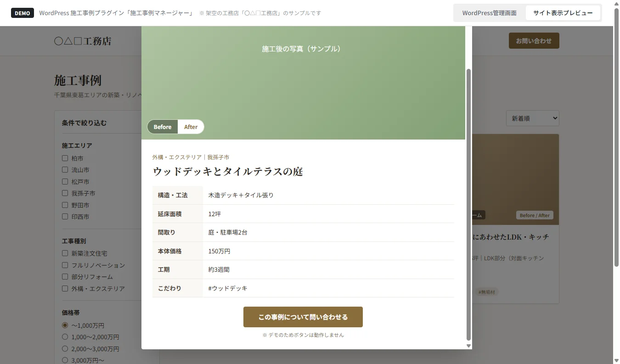
Task: Click お問い合わせ button in header
Action: (534, 41)
